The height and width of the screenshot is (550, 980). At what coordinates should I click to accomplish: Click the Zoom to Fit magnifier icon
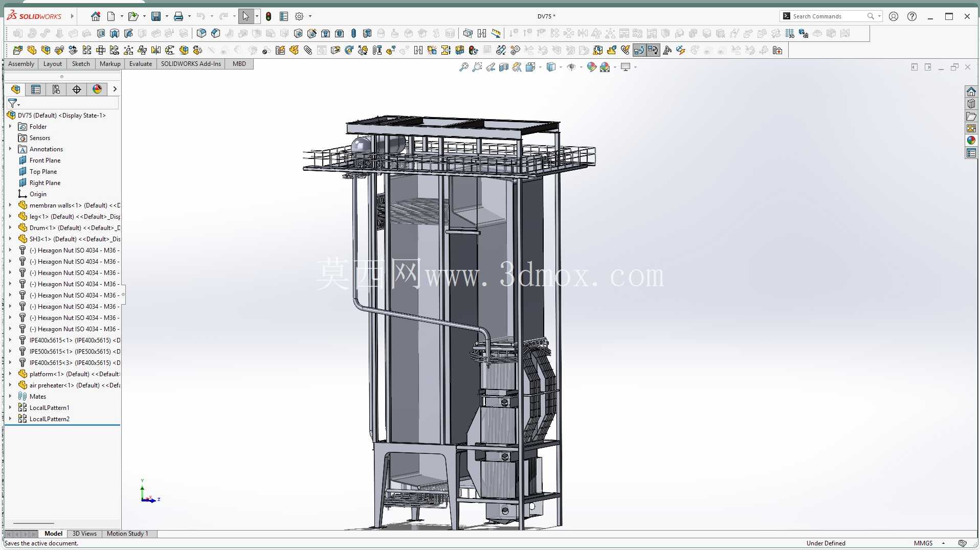click(x=464, y=67)
